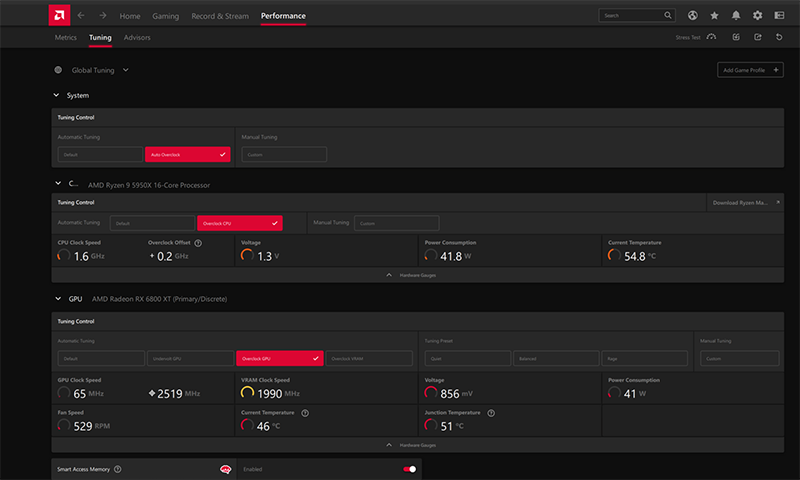Viewport: 800px width, 480px height.
Task: Open settings gear icon
Action: 758,15
